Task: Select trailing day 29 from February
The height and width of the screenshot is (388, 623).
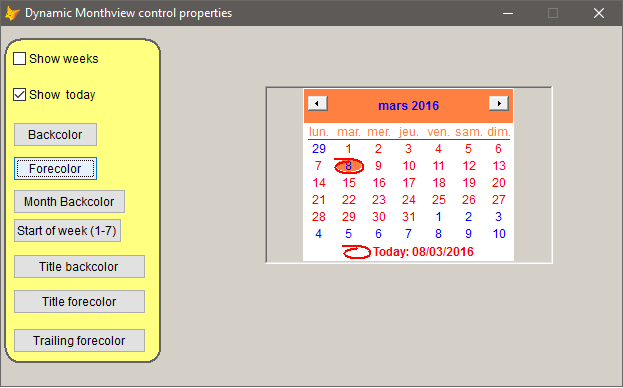Action: [x=319, y=149]
